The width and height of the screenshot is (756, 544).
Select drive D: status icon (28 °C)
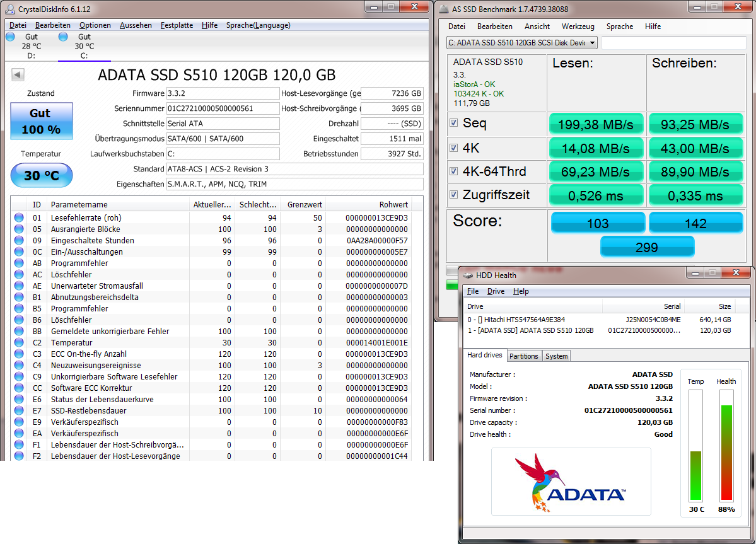[x=11, y=37]
